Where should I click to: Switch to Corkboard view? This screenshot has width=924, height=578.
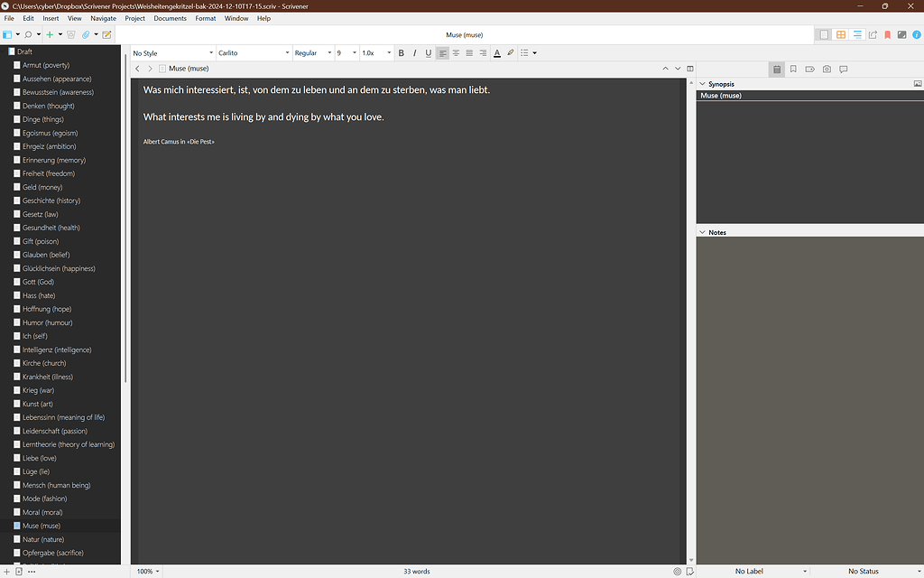click(x=842, y=34)
